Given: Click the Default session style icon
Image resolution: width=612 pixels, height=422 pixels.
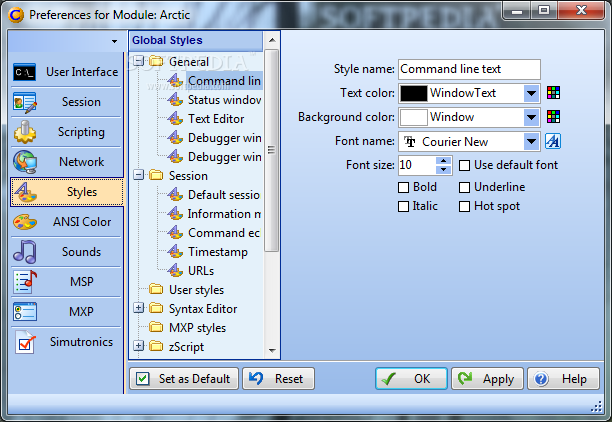Looking at the screenshot, I should pyautogui.click(x=175, y=194).
